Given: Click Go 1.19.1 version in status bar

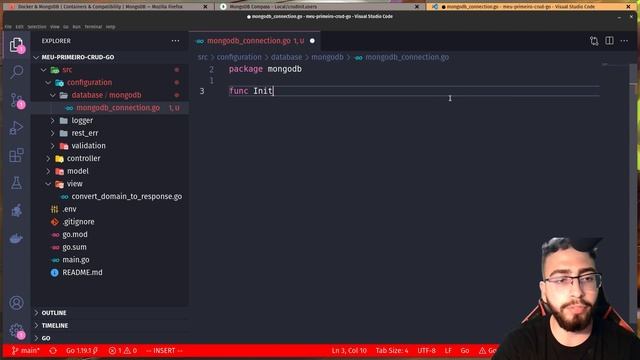Looking at the screenshot, I should click(x=82, y=351).
